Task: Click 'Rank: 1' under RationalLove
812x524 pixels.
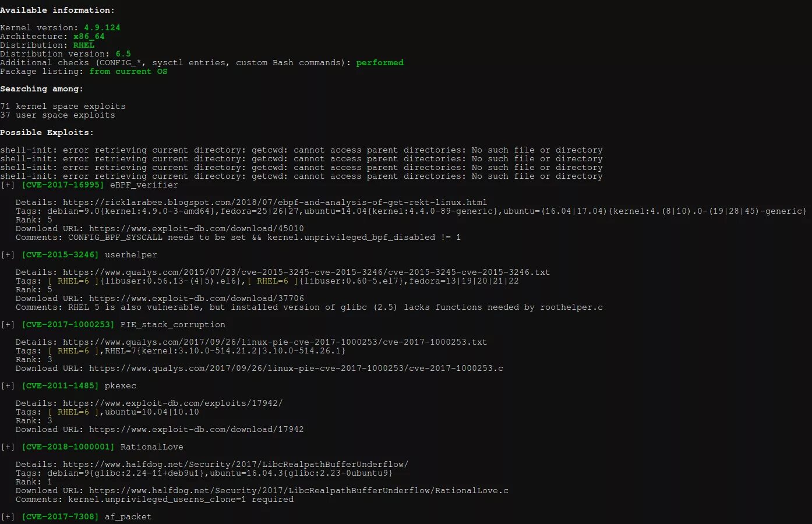Action: click(x=34, y=481)
